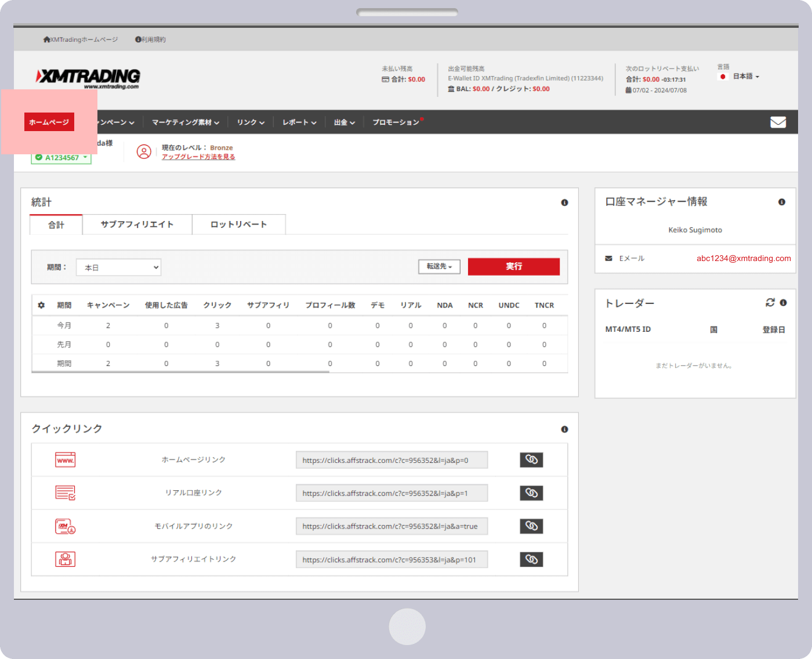This screenshot has width=812, height=659.
Task: Click the Bronze level text
Action: pos(222,148)
